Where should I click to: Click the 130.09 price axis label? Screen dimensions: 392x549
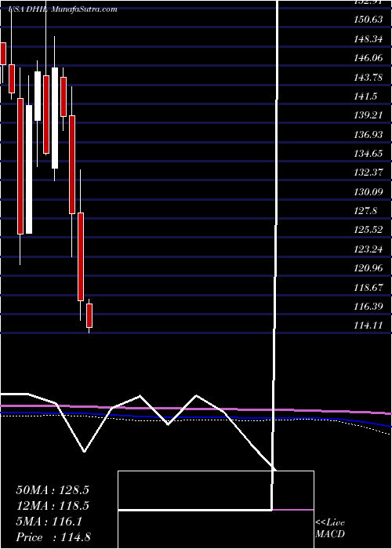[368, 192]
